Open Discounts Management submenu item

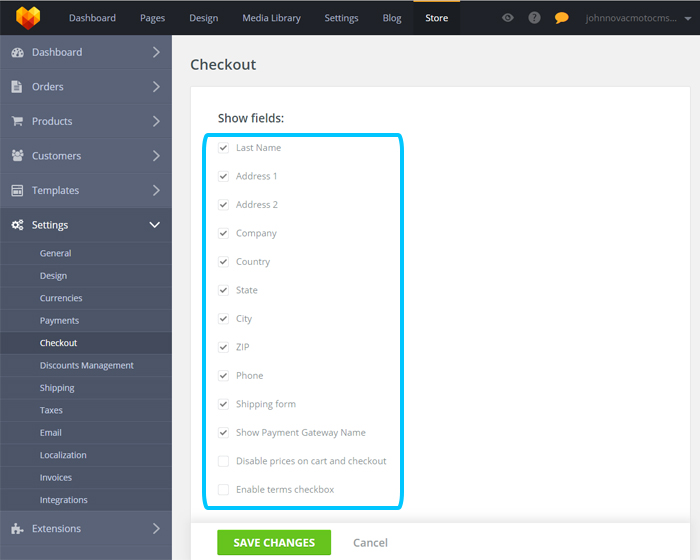(86, 365)
